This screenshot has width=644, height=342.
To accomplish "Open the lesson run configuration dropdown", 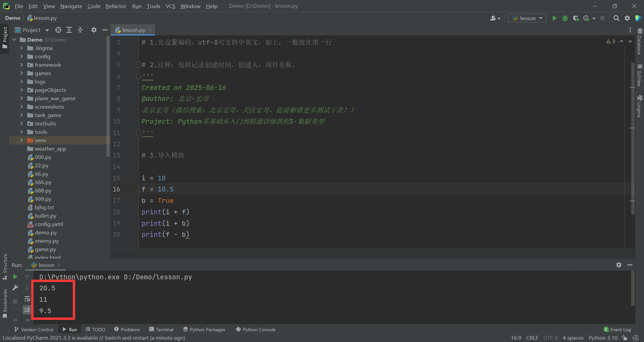I will [527, 18].
